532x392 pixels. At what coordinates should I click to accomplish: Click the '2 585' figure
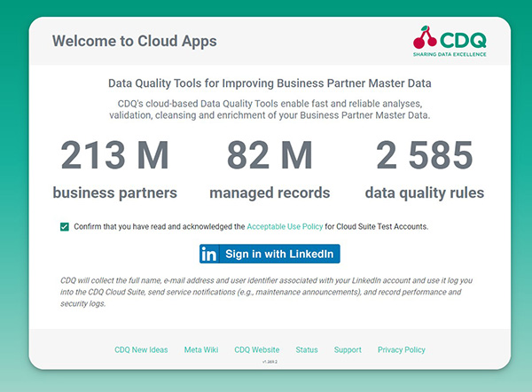(425, 155)
